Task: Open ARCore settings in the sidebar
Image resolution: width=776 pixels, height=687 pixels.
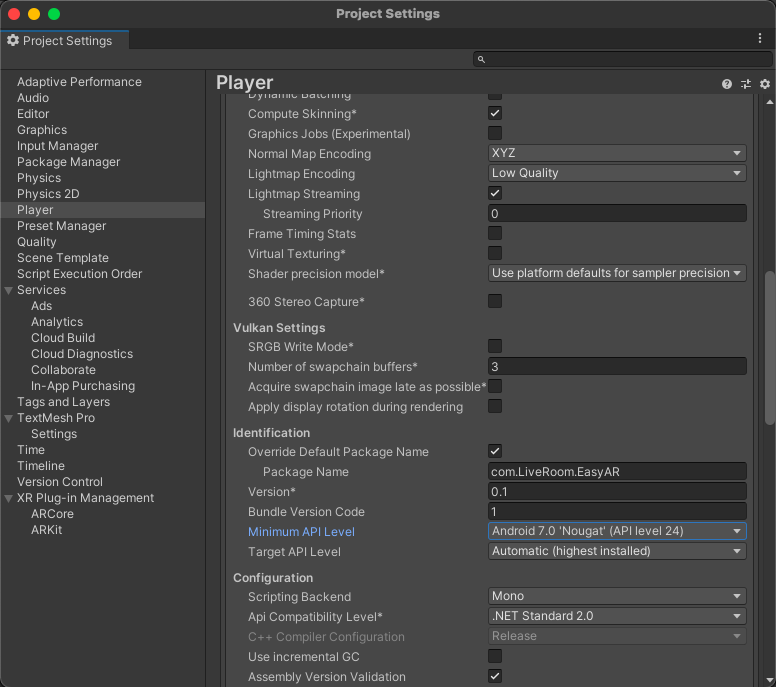Action: pos(52,514)
